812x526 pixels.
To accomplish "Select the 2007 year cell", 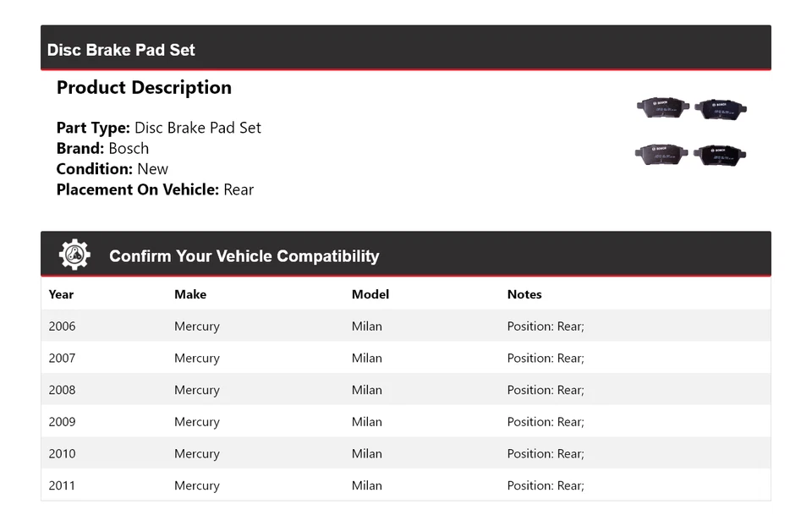I will (x=62, y=359).
